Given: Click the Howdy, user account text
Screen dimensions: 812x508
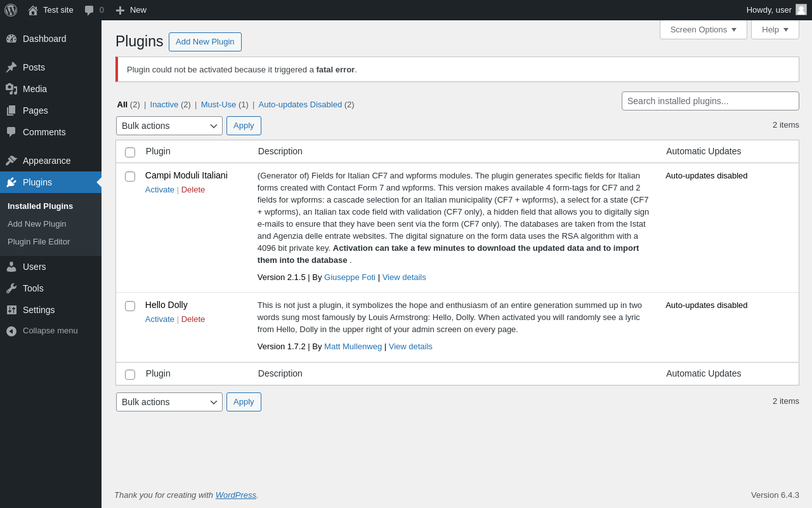Looking at the screenshot, I should tap(769, 10).
